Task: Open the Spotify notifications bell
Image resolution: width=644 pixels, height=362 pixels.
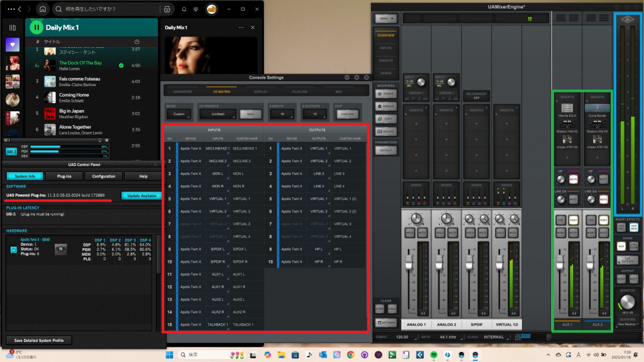Action: 184,9
